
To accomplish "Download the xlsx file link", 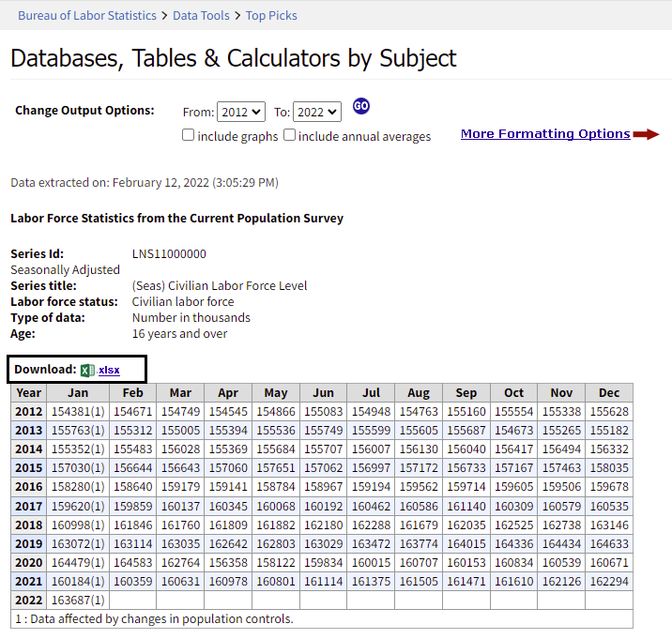I will click(109, 370).
